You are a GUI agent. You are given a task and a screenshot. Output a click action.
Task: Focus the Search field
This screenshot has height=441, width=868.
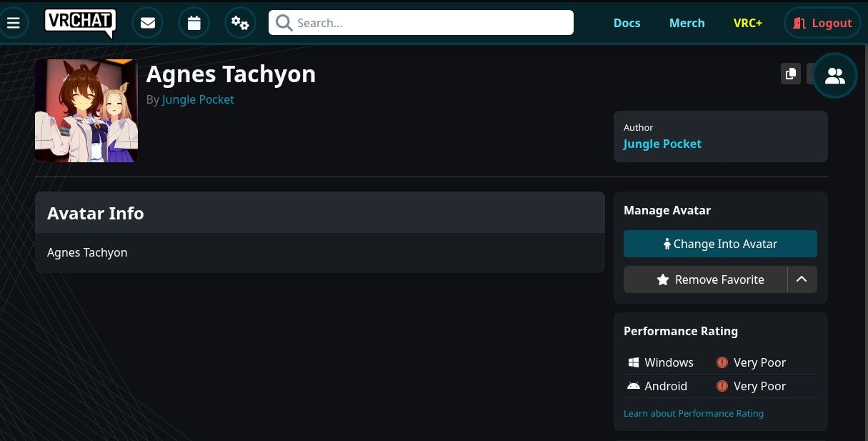pyautogui.click(x=421, y=23)
